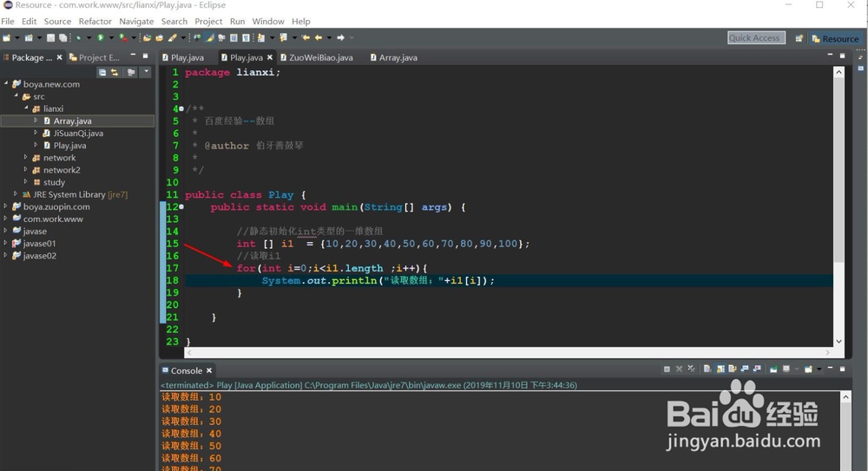Viewport: 868px width, 471px height.
Task: Expand the boya.zuopin.com project
Action: coord(5,206)
